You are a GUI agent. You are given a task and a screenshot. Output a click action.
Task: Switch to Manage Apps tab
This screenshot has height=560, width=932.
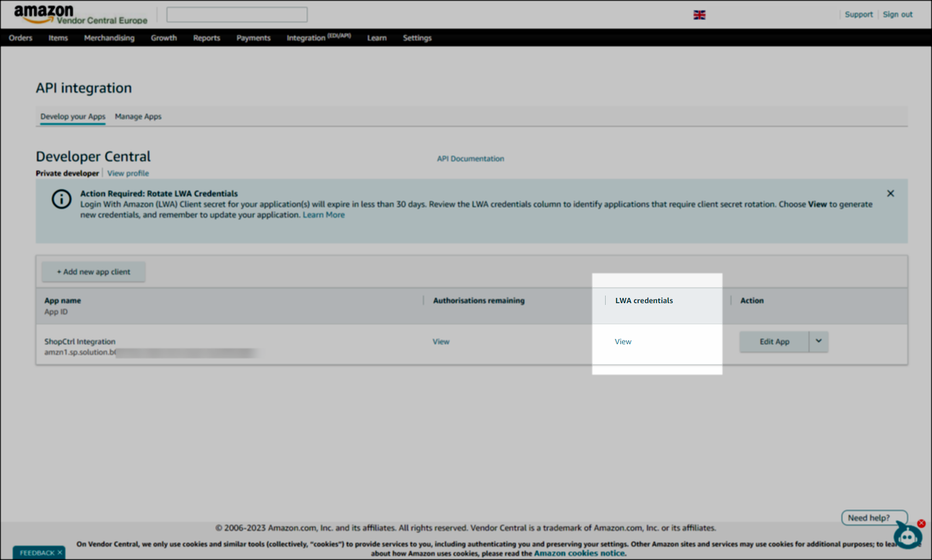[138, 116]
